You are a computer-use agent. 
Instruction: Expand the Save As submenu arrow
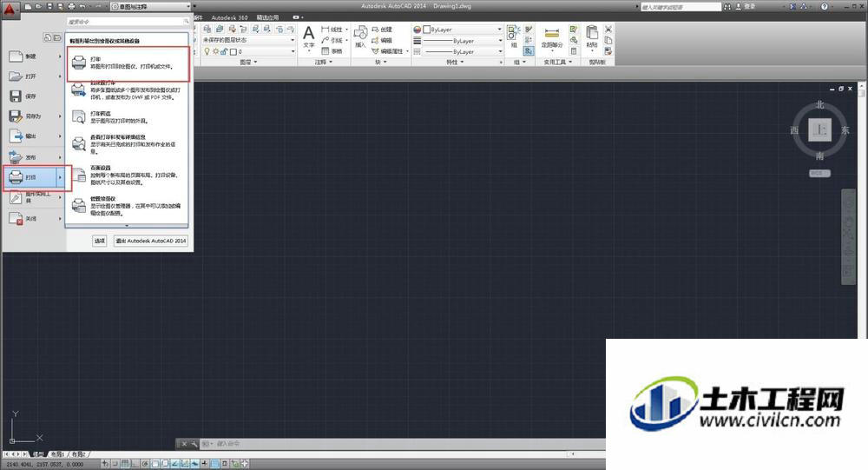click(61, 116)
